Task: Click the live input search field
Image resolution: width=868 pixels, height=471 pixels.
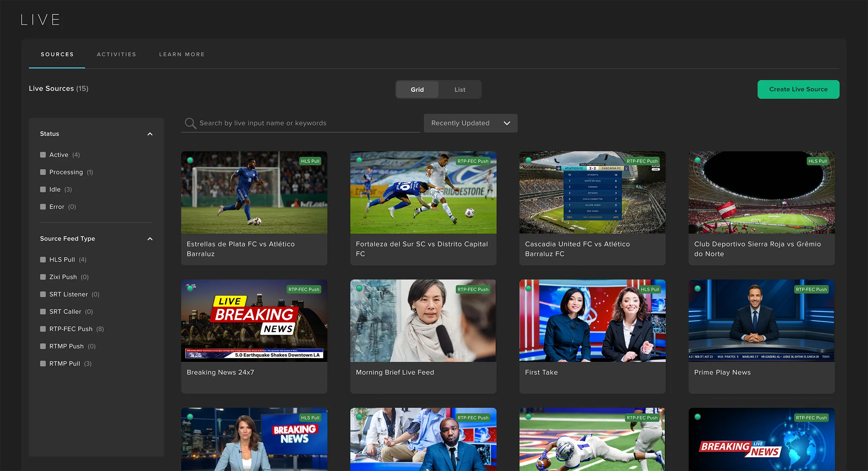Action: coord(301,123)
